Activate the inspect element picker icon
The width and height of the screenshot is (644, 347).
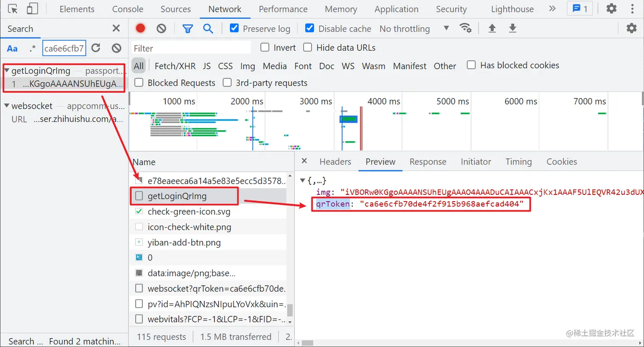pyautogui.click(x=13, y=9)
